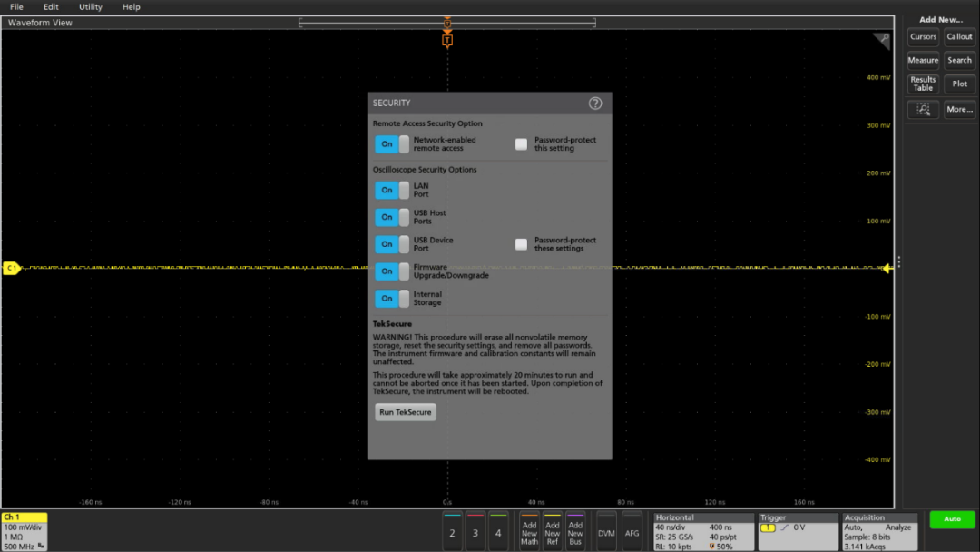Turn on channel 2
This screenshot has width=980, height=552.
[x=451, y=533]
